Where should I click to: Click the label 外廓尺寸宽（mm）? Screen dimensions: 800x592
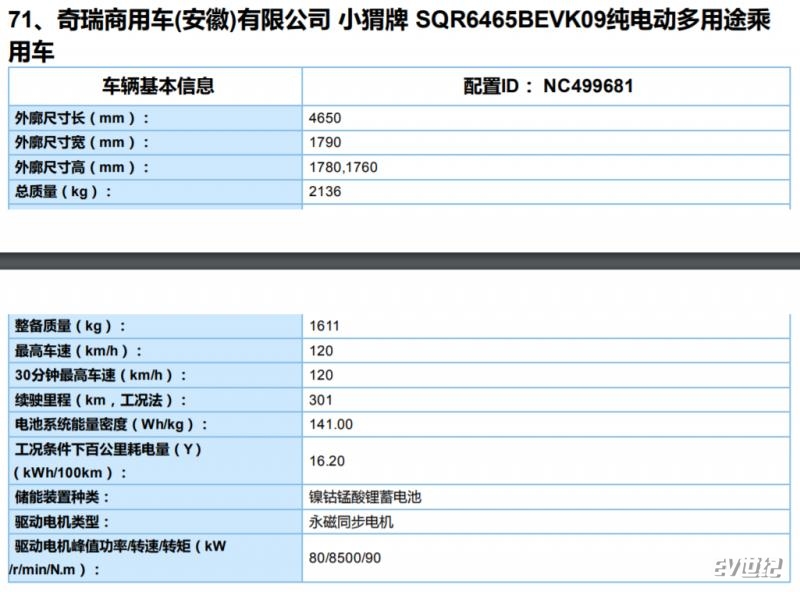[82, 142]
